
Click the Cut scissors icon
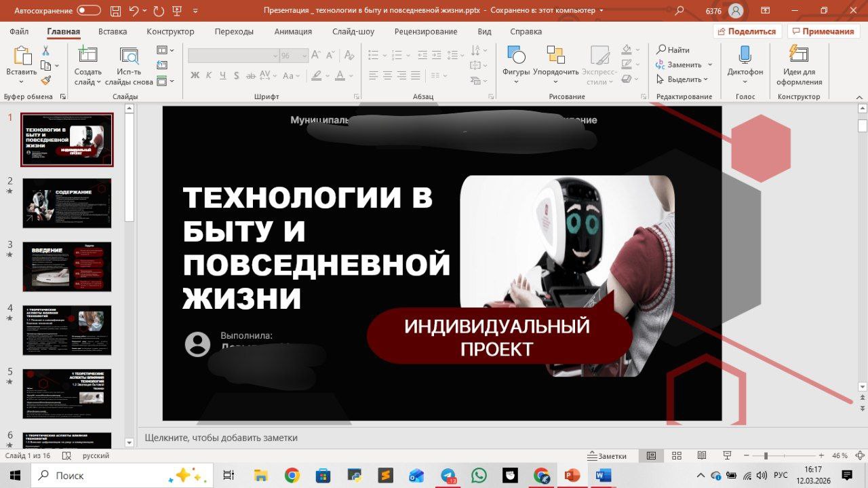45,51
